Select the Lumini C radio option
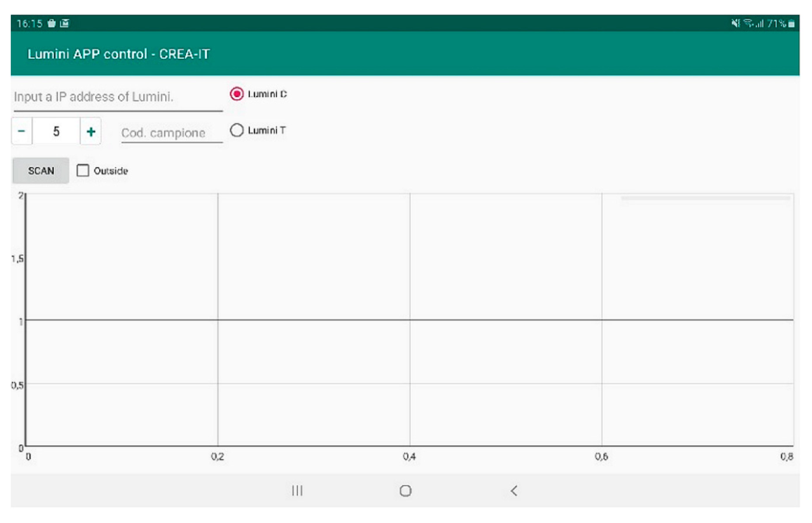This screenshot has height=523, width=812. pyautogui.click(x=237, y=94)
